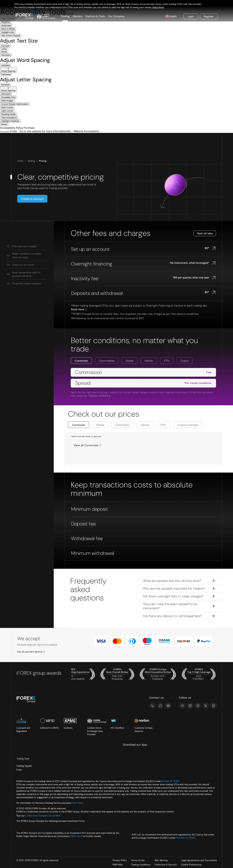The height and width of the screenshot is (868, 233).
Task: Click the Register button in header
Action: coord(209,16)
